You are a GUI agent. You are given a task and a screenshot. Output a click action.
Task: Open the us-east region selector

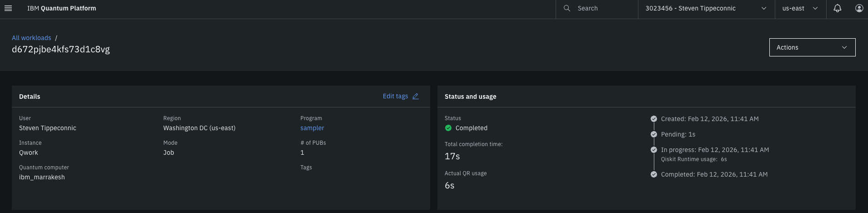pyautogui.click(x=800, y=8)
